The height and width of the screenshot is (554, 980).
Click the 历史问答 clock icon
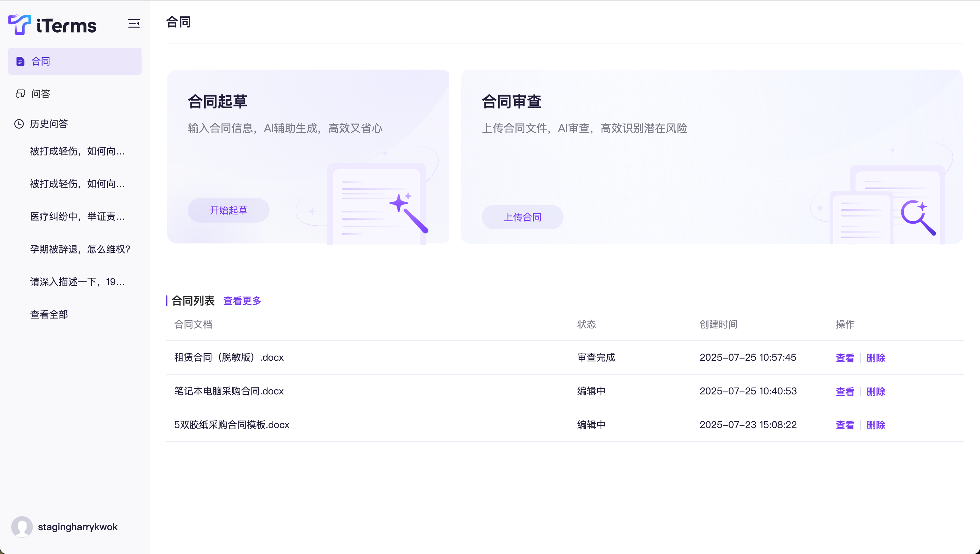click(19, 124)
